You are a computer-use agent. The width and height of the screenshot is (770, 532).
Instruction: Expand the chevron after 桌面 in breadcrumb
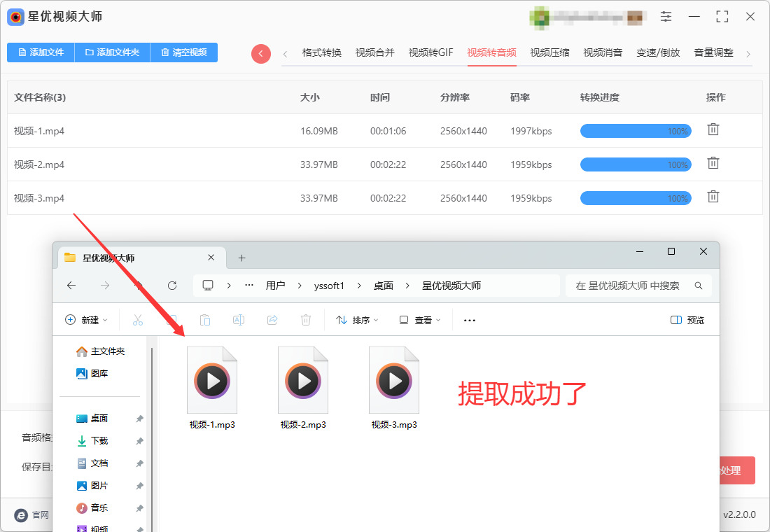(x=407, y=286)
